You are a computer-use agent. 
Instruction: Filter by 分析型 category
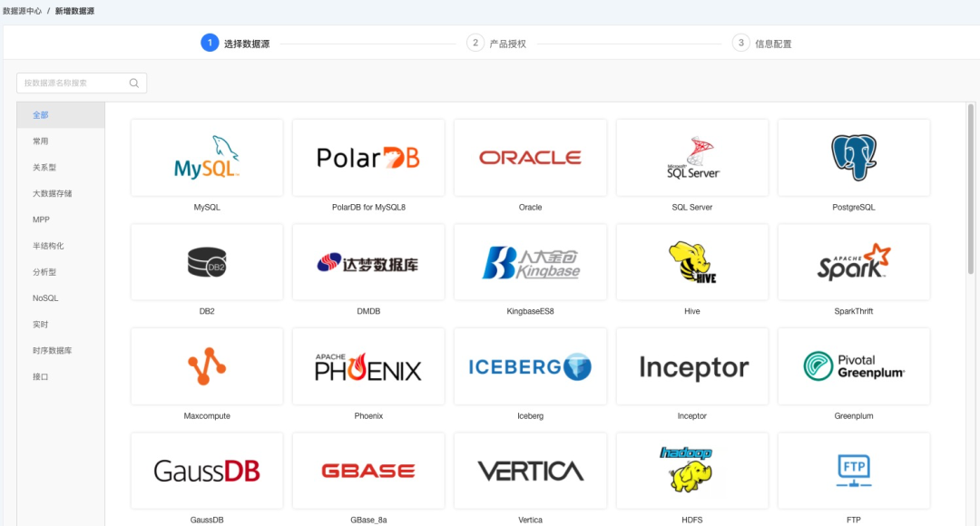click(61, 272)
